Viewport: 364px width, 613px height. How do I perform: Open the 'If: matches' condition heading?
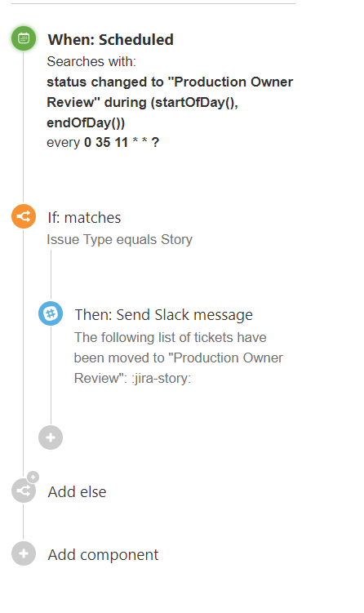point(84,218)
